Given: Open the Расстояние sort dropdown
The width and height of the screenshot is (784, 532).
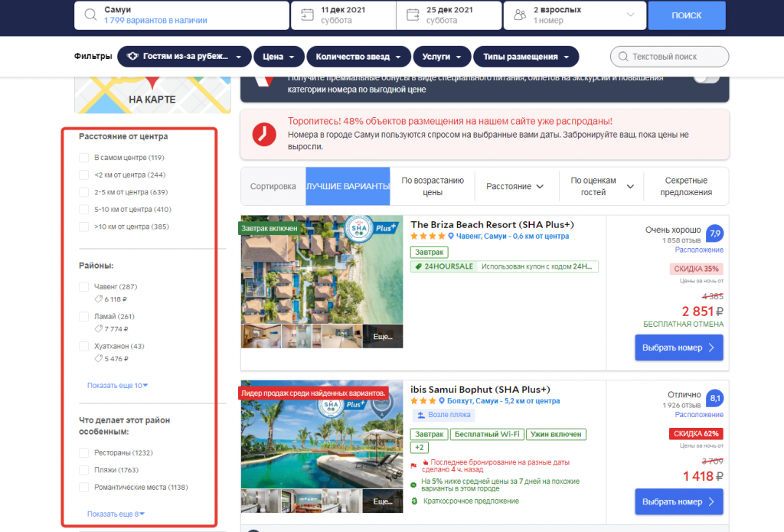Looking at the screenshot, I should (515, 187).
